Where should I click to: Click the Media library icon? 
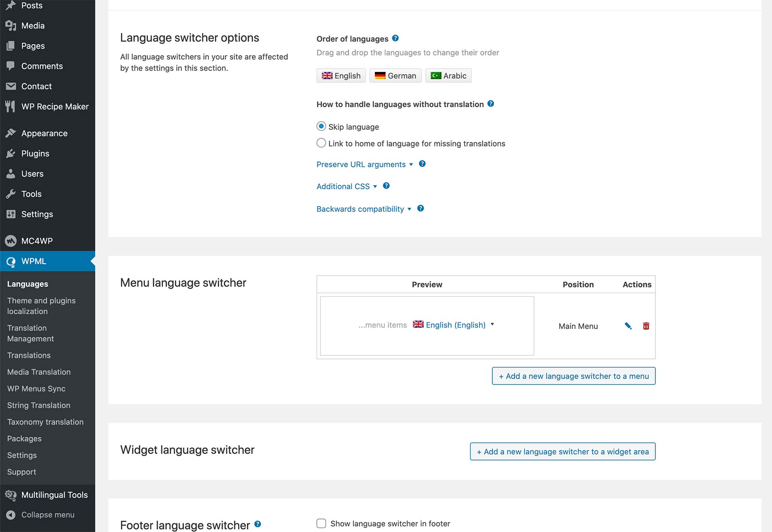click(x=10, y=25)
